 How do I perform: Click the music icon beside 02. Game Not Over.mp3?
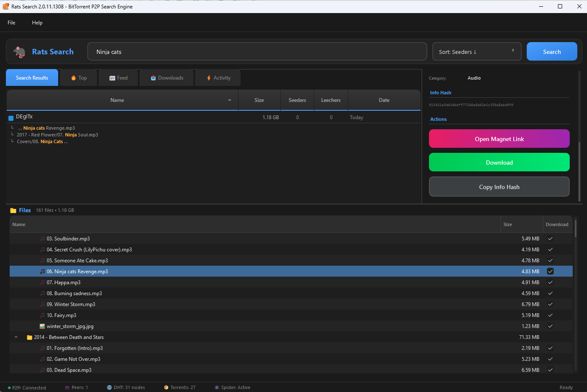[42, 359]
